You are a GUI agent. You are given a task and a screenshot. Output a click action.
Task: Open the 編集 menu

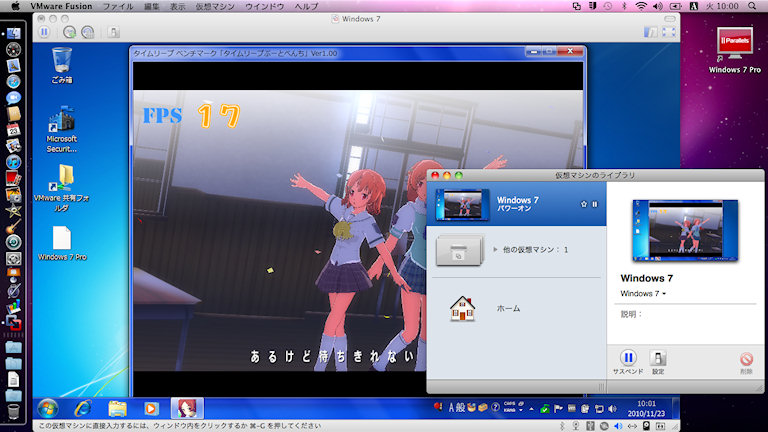point(151,6)
